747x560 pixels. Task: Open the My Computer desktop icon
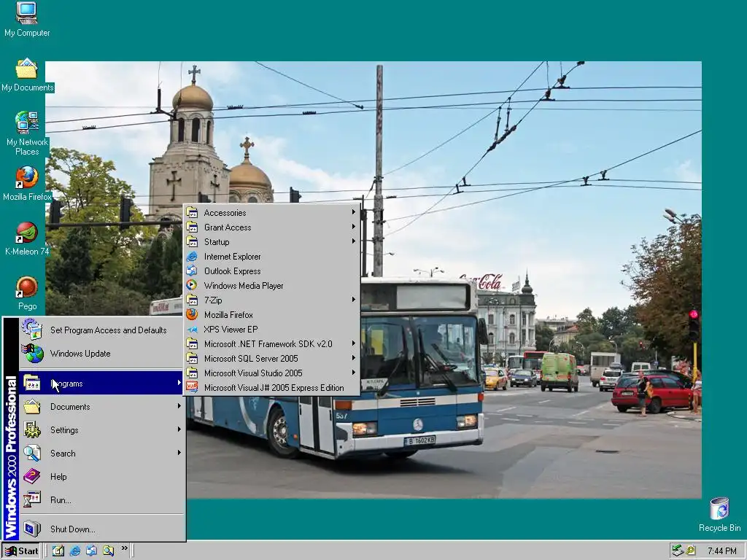(x=27, y=19)
